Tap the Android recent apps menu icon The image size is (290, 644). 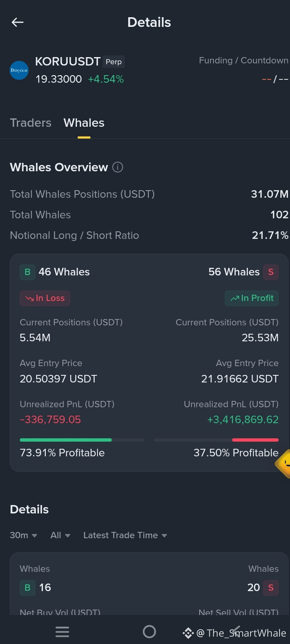pos(62,631)
